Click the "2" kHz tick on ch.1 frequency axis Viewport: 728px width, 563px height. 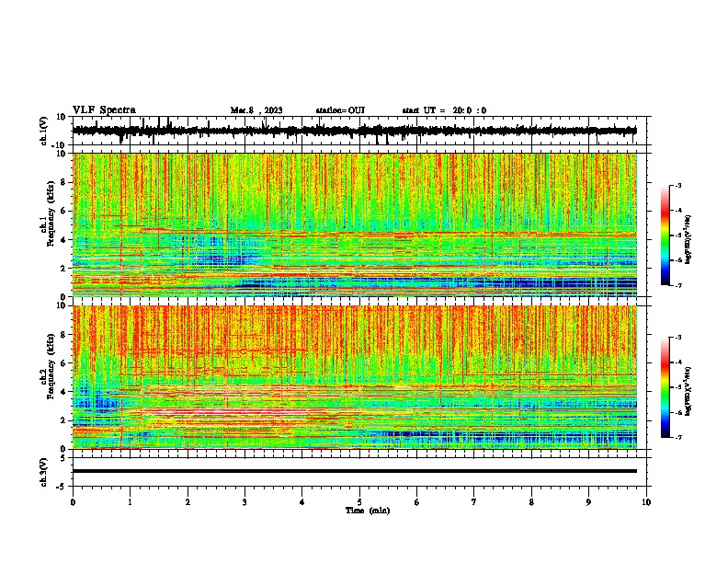pyautogui.click(x=63, y=268)
